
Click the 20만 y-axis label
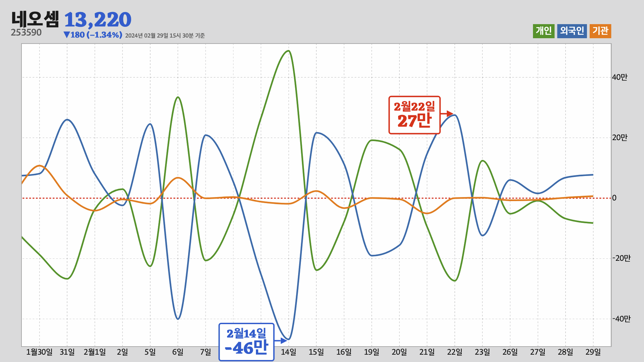(x=620, y=138)
